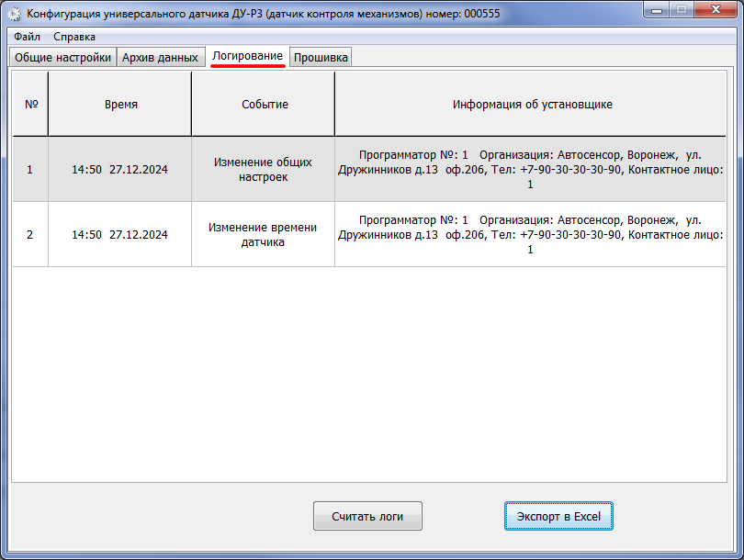Click installer info cell in row 1
Viewport: 744px width, 560px height.
click(x=531, y=169)
